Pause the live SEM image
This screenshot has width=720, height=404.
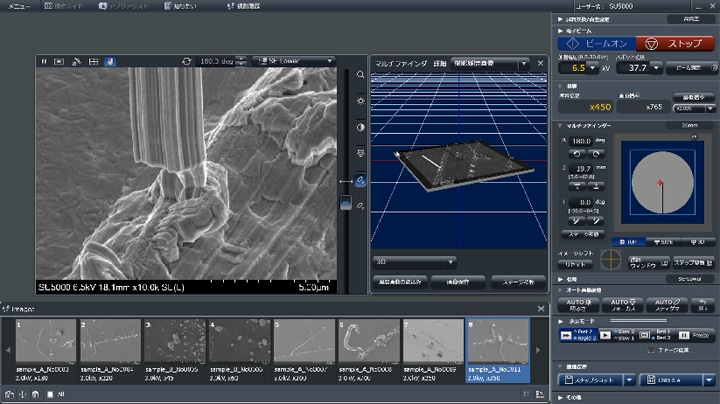pyautogui.click(x=44, y=61)
